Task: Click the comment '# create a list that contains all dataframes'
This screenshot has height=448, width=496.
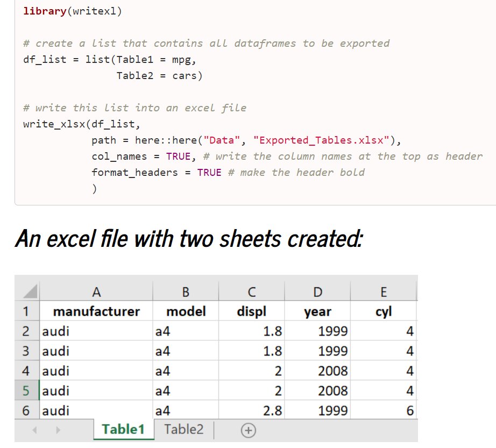Action: [160, 44]
